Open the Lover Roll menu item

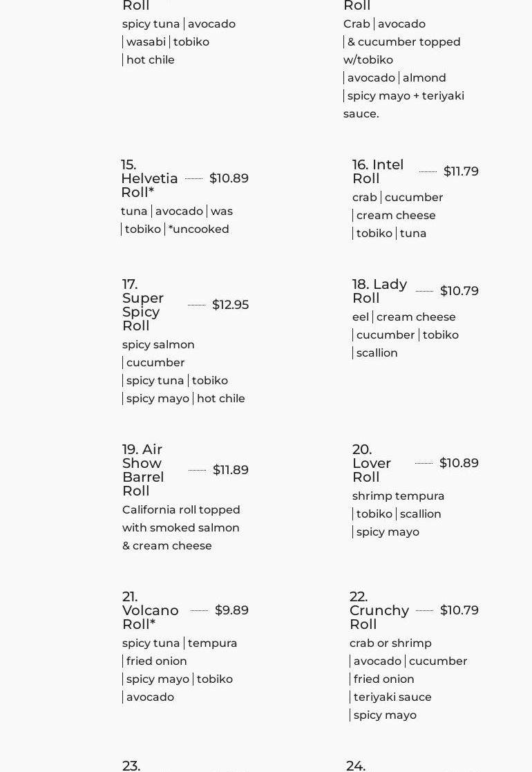pyautogui.click(x=372, y=463)
